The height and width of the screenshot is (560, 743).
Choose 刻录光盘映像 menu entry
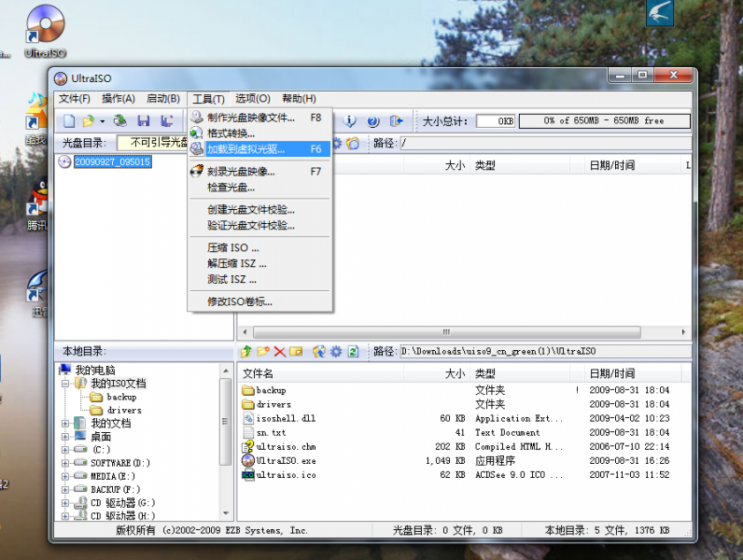[259, 172]
